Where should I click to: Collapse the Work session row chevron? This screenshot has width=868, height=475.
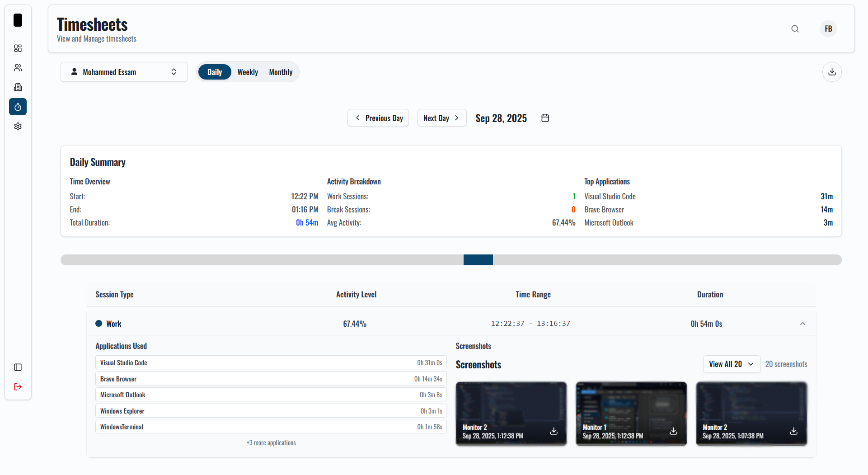pyautogui.click(x=803, y=324)
